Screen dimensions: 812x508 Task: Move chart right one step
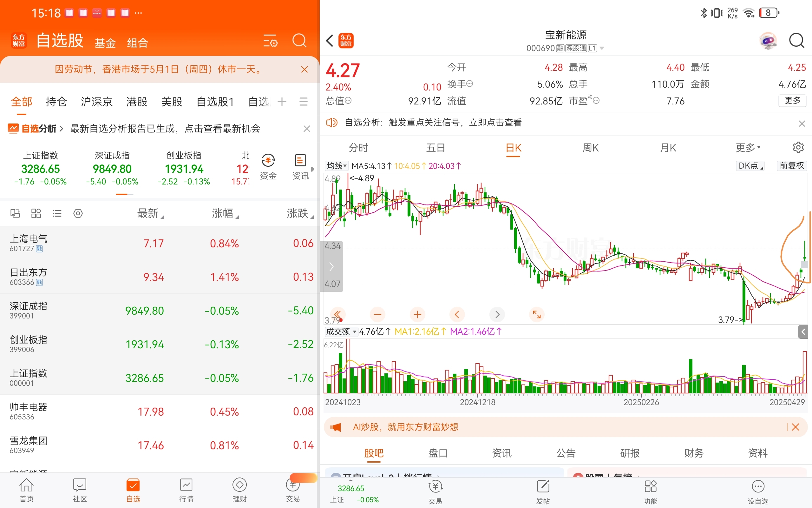(x=497, y=314)
